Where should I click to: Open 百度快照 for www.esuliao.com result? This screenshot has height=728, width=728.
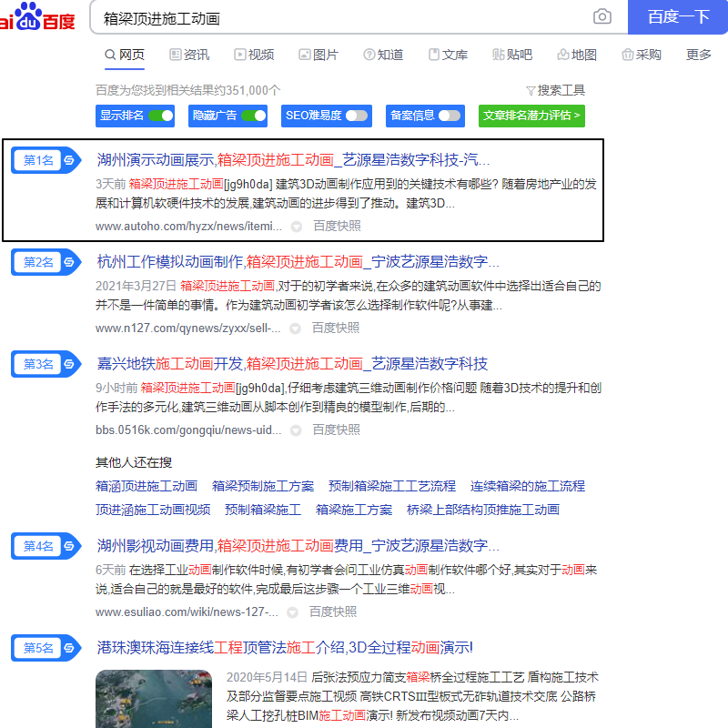(333, 612)
